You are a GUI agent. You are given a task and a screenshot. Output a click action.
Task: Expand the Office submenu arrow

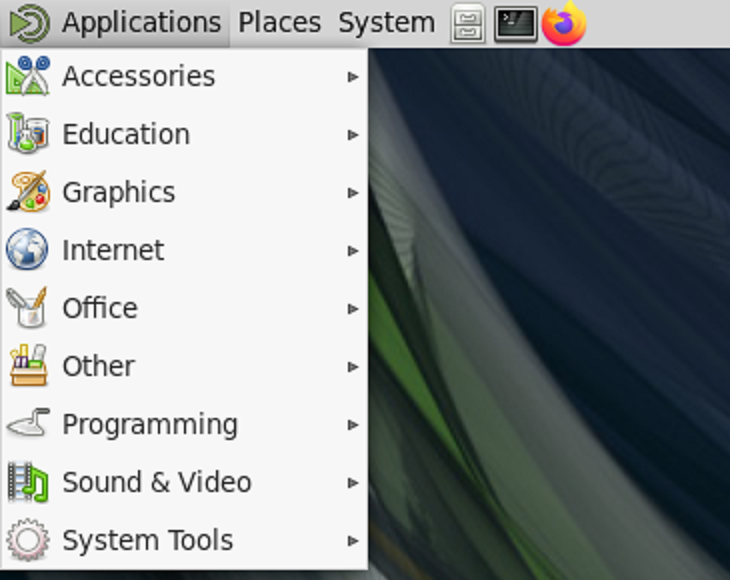[x=353, y=309]
